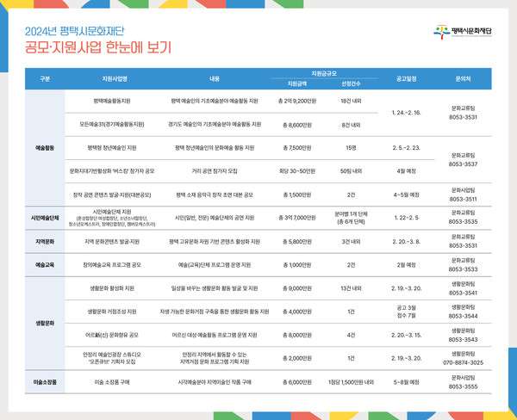The width and height of the screenshot is (517, 420).
Task: Click contact number '070-8874-3025'
Action: (463, 362)
